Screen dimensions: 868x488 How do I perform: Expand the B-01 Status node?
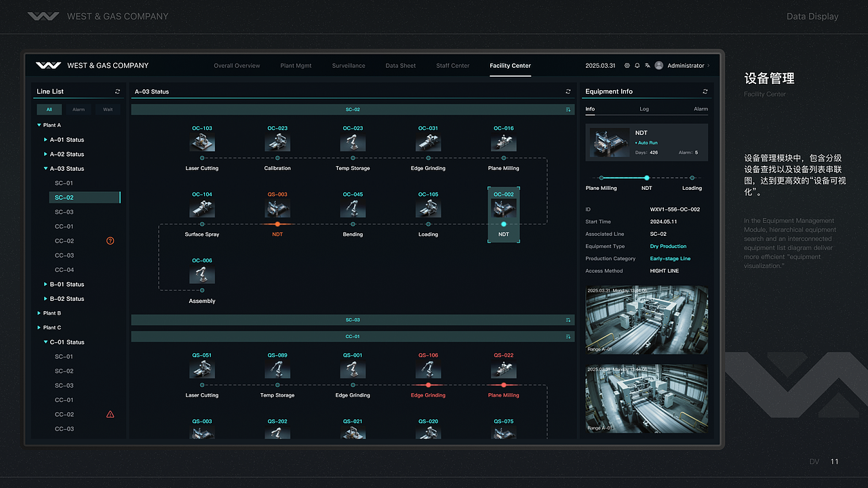(x=46, y=284)
